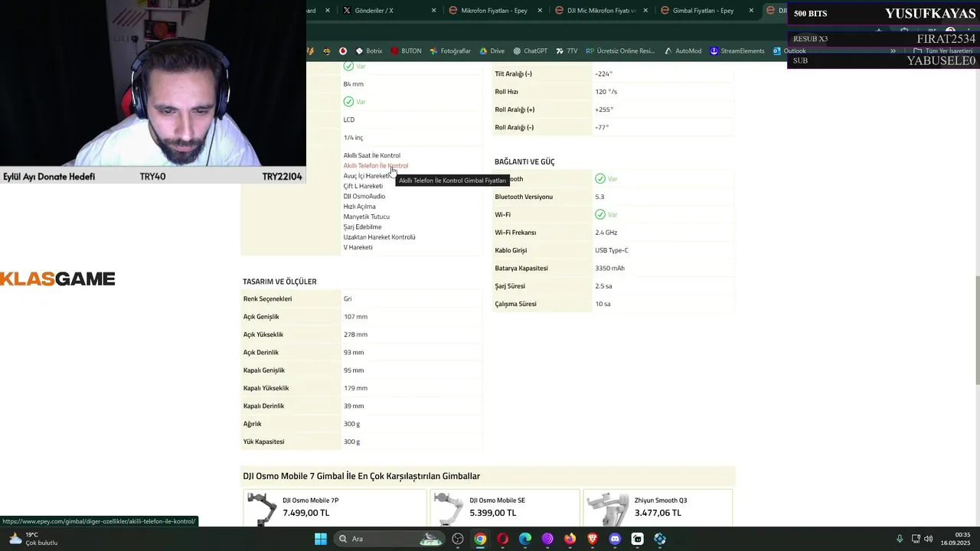Click the Kablo Girişi value USB Type-C
The height and width of the screenshot is (551, 980).
[612, 250]
